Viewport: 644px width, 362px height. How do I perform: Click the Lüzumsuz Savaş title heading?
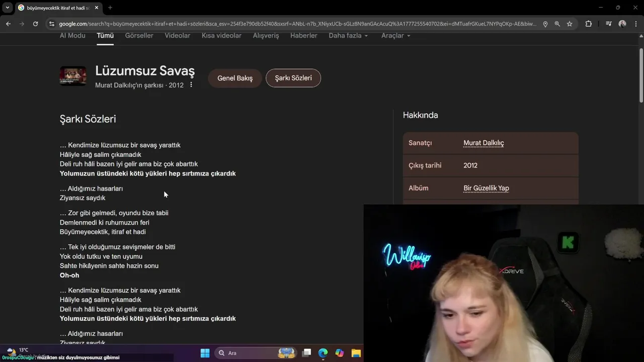tap(145, 71)
